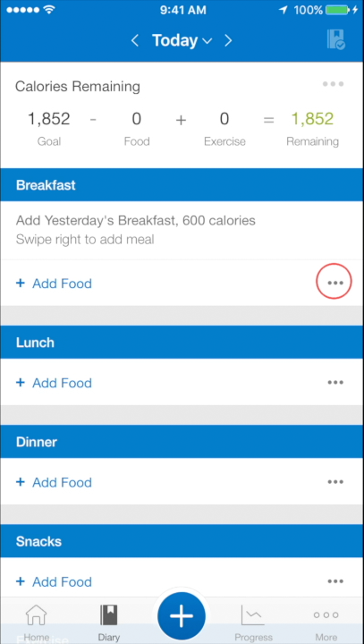Open Lunch more options dots
364x644 pixels.
335,383
